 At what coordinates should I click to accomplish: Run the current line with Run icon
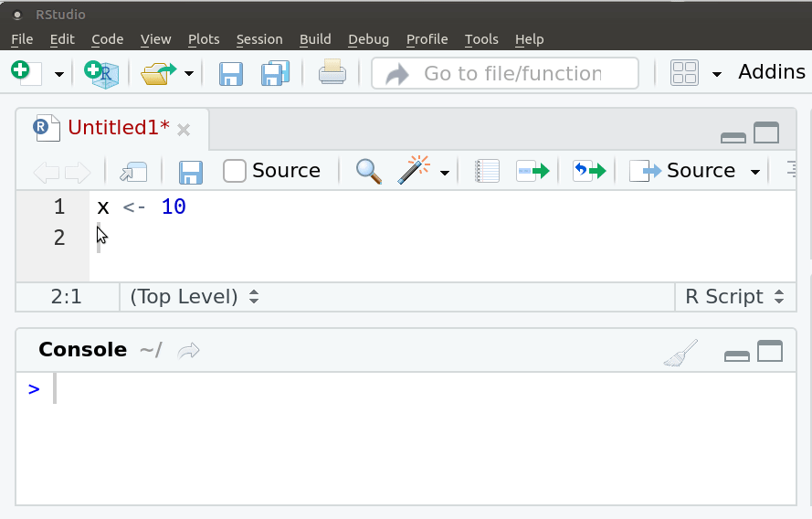pos(532,171)
